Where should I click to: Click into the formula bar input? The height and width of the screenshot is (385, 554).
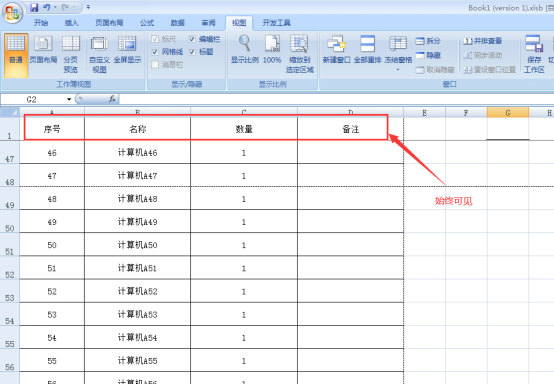coord(336,100)
